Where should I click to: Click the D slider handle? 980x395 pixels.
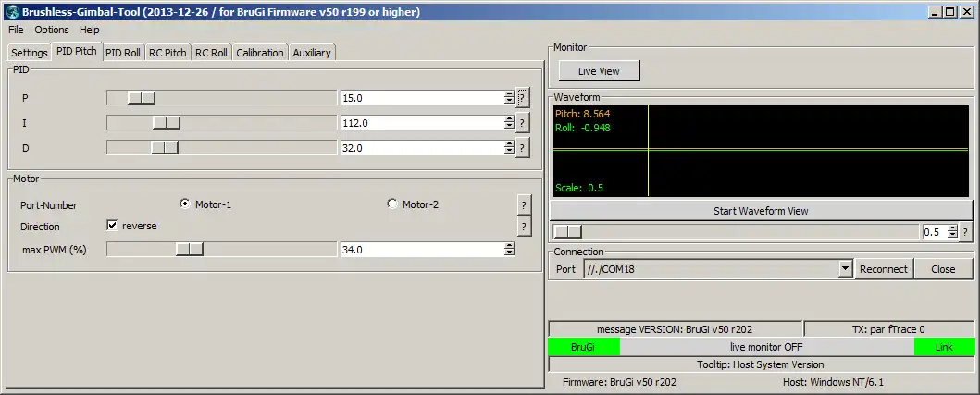pyautogui.click(x=165, y=147)
